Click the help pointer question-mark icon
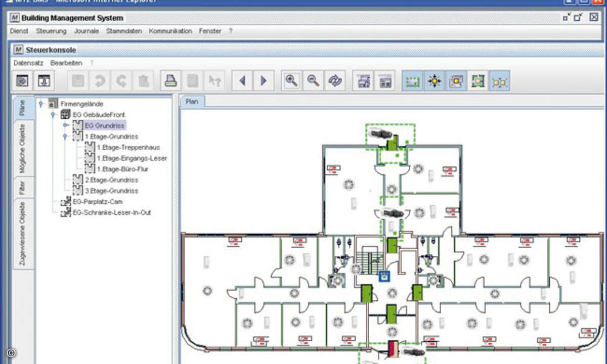 (x=214, y=80)
